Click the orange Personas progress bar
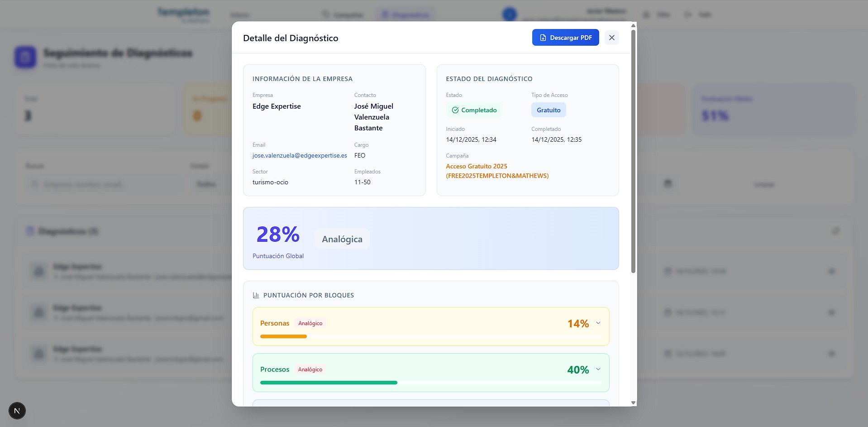This screenshot has width=868, height=427. pyautogui.click(x=283, y=336)
